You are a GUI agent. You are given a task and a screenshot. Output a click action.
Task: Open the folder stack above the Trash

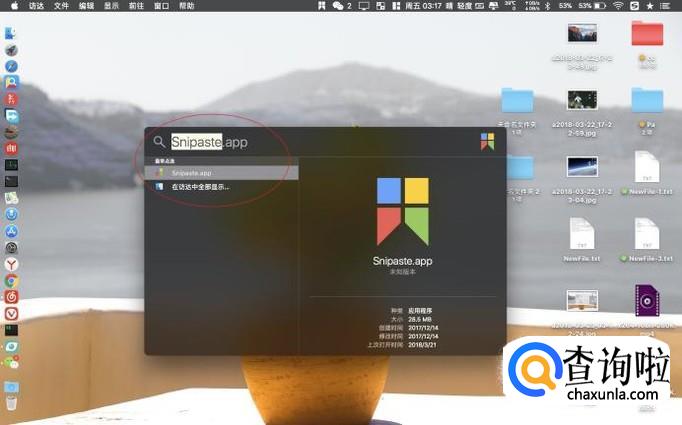11,386
